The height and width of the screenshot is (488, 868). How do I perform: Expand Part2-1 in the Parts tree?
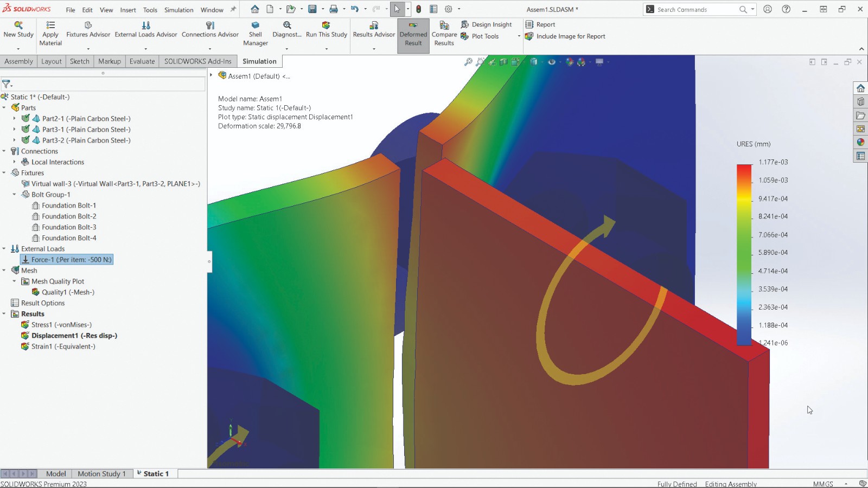click(x=15, y=119)
